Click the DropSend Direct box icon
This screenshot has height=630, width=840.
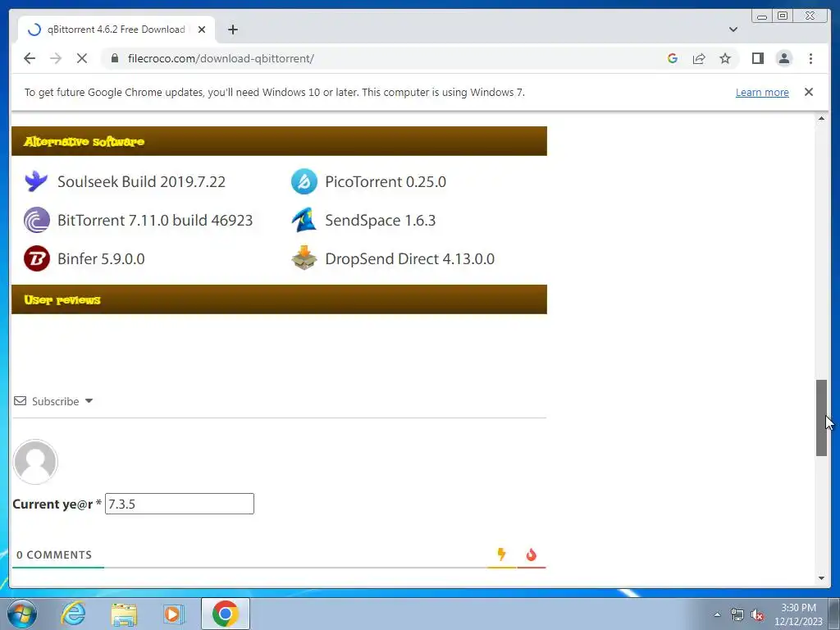tap(304, 258)
